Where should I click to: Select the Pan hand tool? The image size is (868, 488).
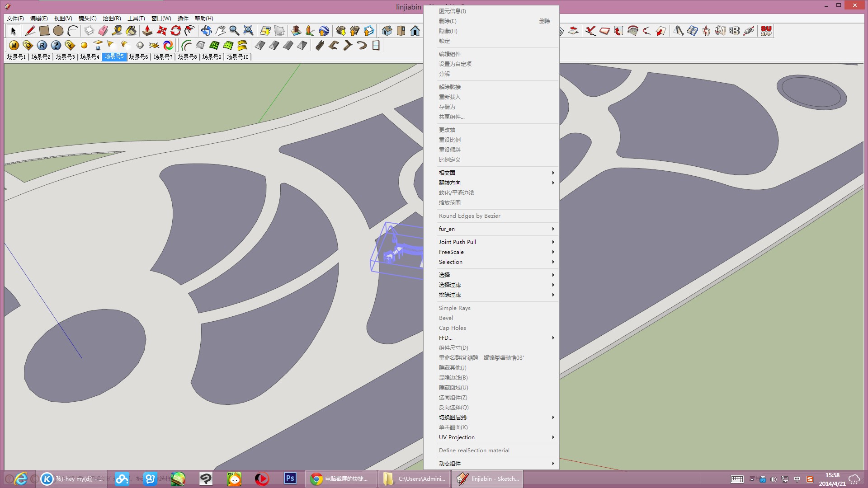click(x=220, y=31)
